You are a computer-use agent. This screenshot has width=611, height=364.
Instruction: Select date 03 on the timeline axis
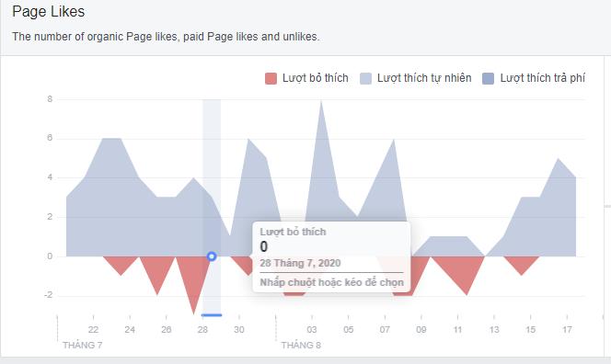[x=312, y=330]
